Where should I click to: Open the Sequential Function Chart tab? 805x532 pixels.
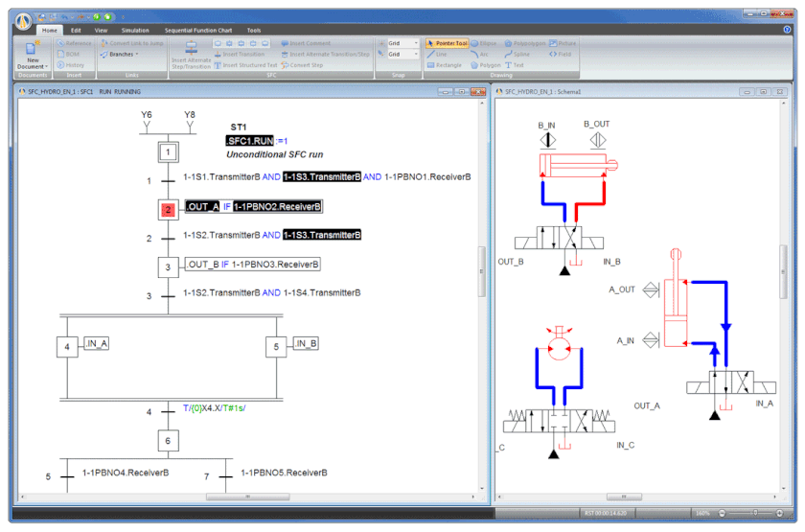click(x=198, y=31)
